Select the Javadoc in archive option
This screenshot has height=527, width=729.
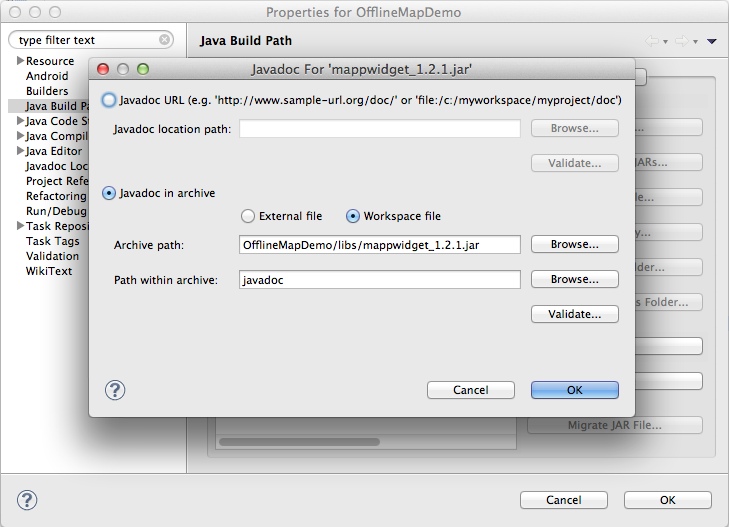pos(108,193)
